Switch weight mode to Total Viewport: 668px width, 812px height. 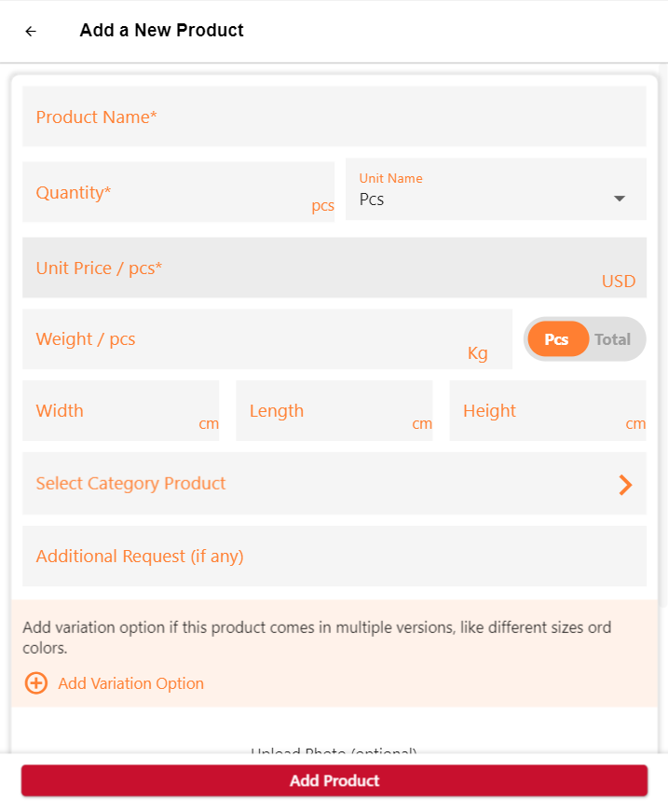coord(613,339)
